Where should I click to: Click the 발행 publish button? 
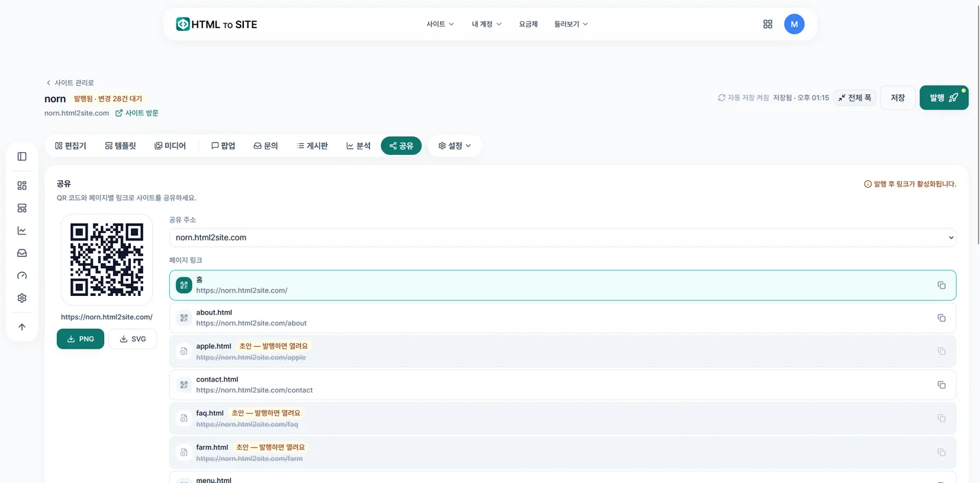944,98
